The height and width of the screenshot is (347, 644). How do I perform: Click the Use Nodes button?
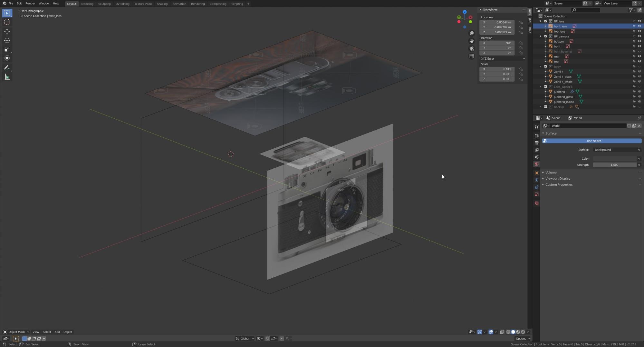(593, 141)
